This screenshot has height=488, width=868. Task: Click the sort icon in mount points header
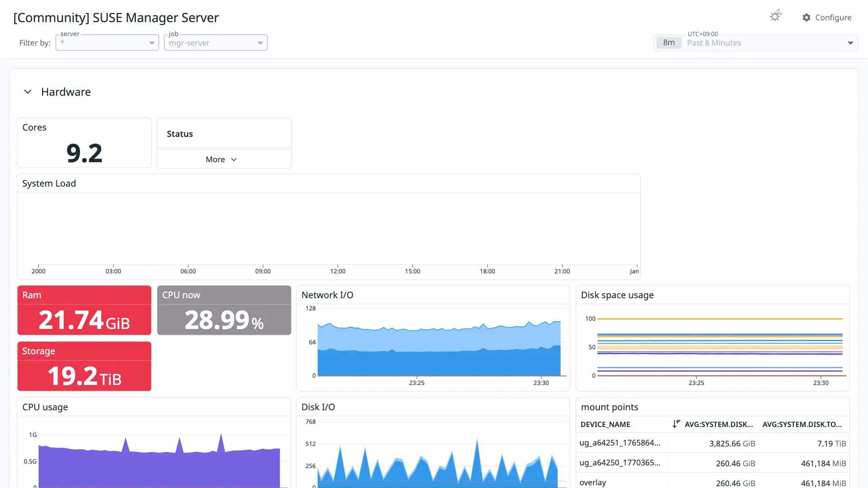[x=676, y=424]
